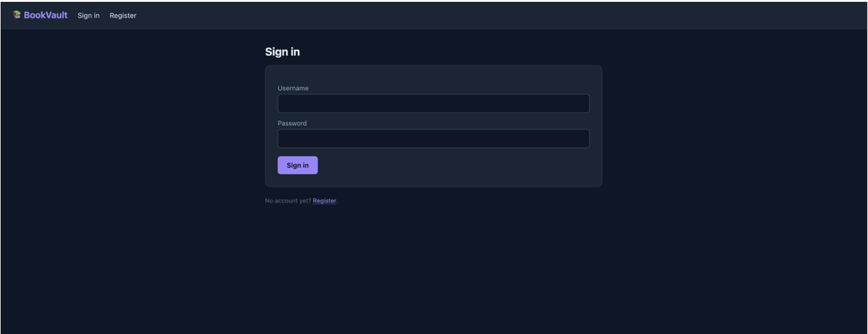
Task: Place the cursor in the Username text box
Action: tap(433, 103)
